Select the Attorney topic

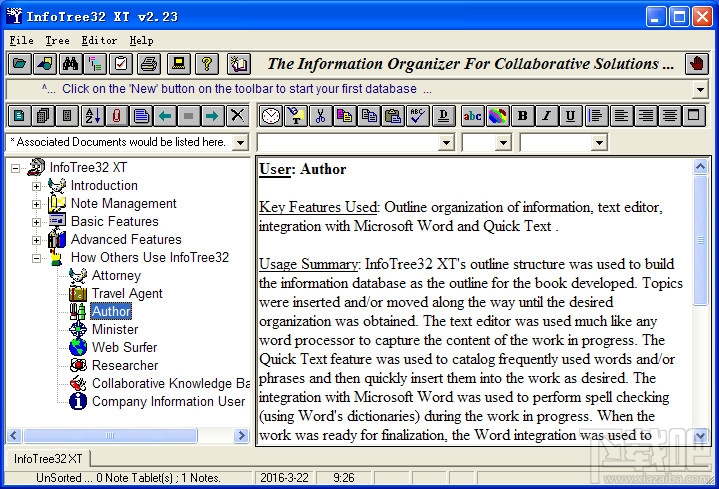(x=116, y=275)
